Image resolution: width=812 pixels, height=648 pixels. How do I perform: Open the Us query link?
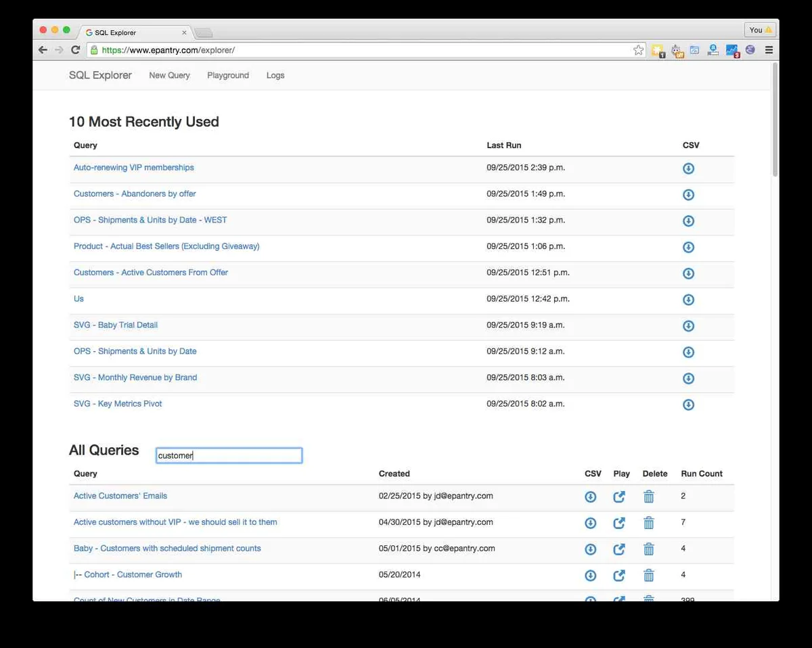[x=78, y=298]
